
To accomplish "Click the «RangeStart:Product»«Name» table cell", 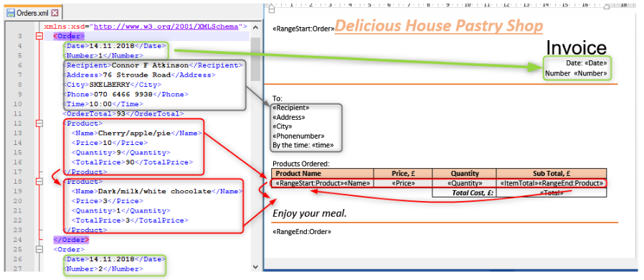I will tap(323, 183).
